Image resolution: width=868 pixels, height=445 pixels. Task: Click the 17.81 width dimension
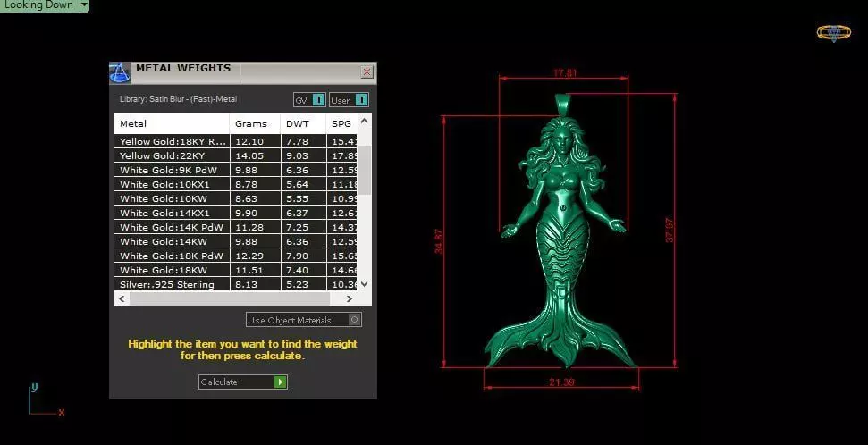coord(565,72)
